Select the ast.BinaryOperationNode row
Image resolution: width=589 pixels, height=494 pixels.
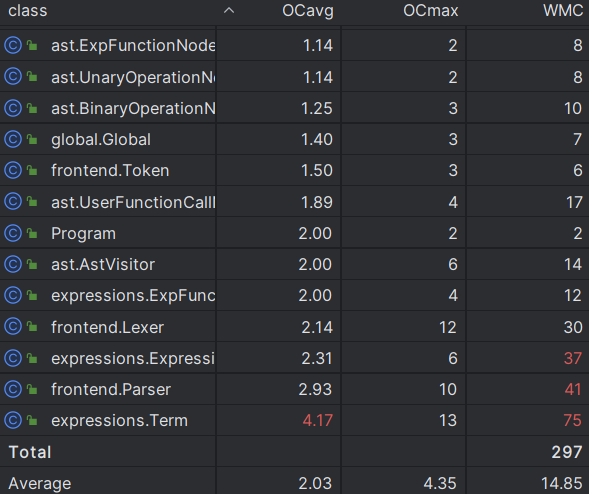pyautogui.click(x=294, y=108)
